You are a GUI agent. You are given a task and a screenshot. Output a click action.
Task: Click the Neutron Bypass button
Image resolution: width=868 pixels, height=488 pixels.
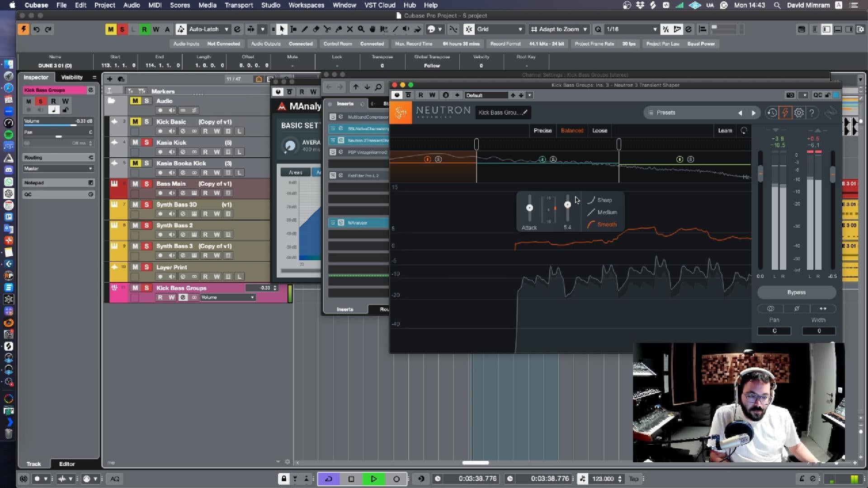click(796, 292)
